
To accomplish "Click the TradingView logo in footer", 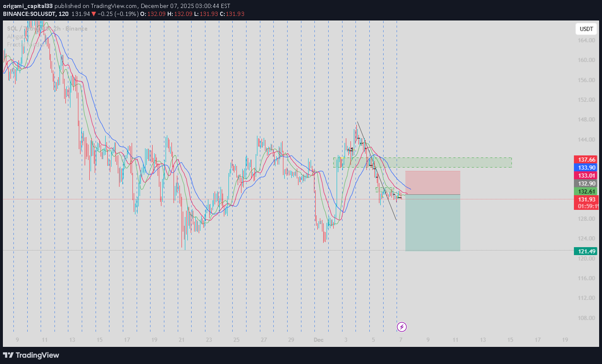I will (x=31, y=355).
